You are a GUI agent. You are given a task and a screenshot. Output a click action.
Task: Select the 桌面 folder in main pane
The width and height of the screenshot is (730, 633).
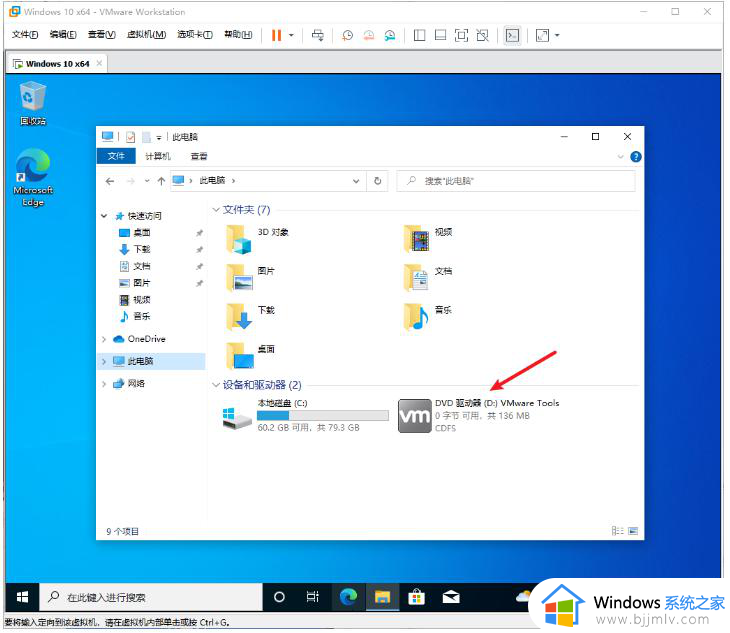250,356
